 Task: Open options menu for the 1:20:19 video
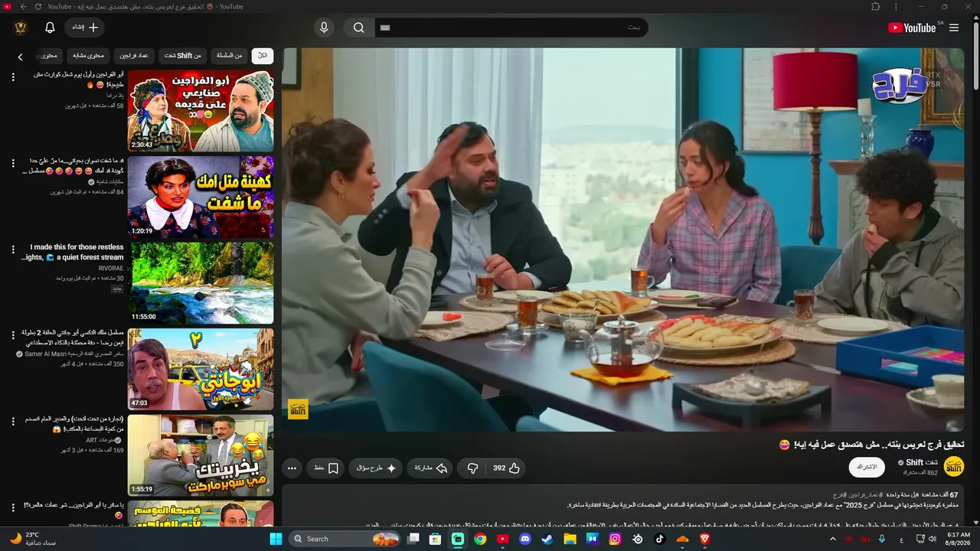click(13, 164)
